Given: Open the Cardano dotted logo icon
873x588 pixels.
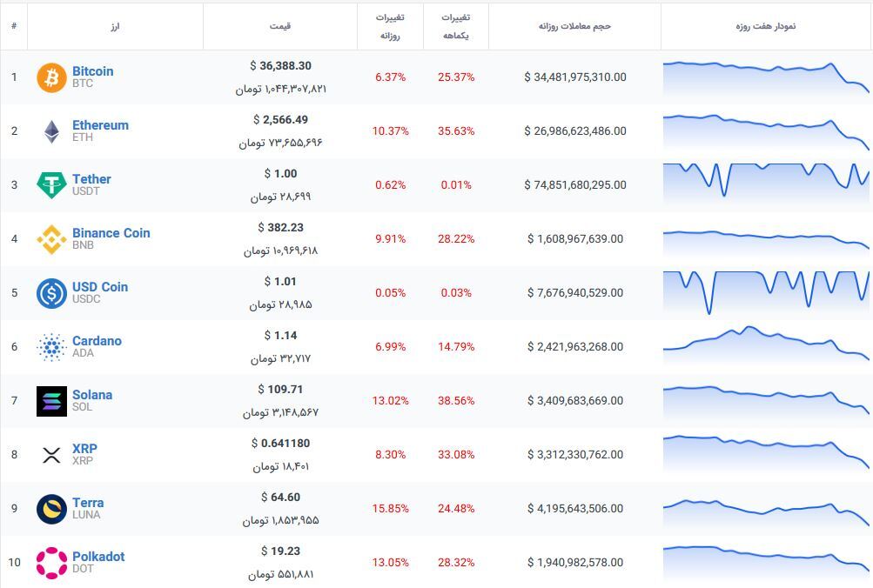Looking at the screenshot, I should pyautogui.click(x=51, y=347).
